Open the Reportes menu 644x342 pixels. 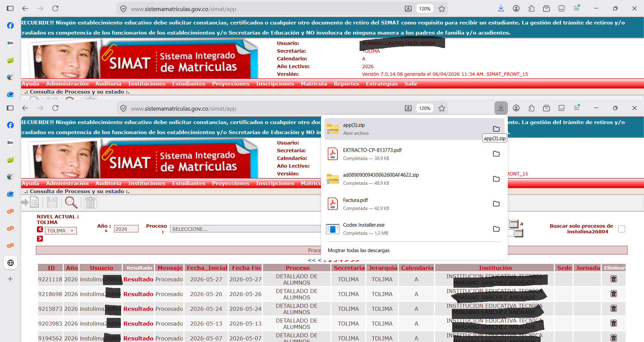346,83
